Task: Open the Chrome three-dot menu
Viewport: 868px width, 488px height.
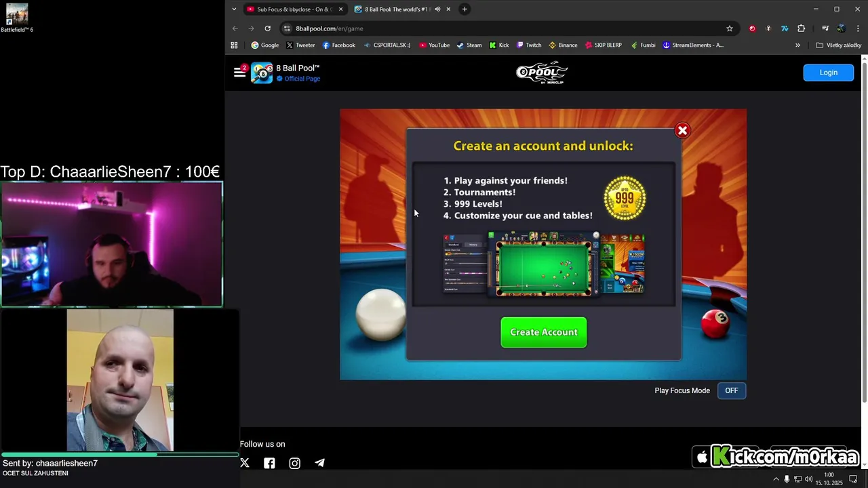Action: point(858,28)
